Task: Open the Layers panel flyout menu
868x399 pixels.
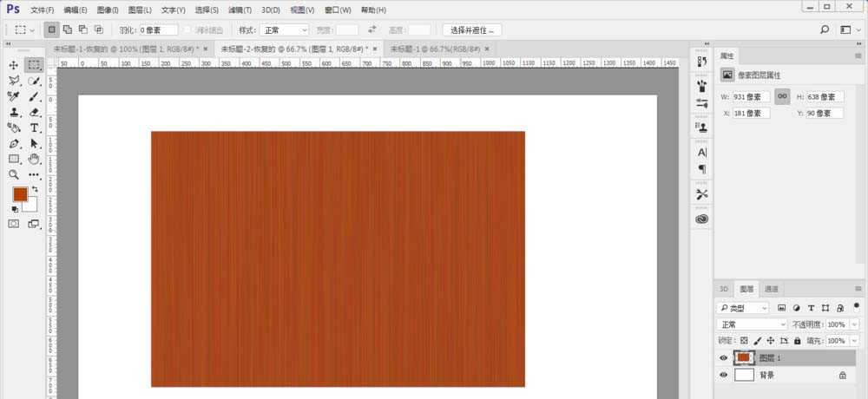Action: pos(858,289)
